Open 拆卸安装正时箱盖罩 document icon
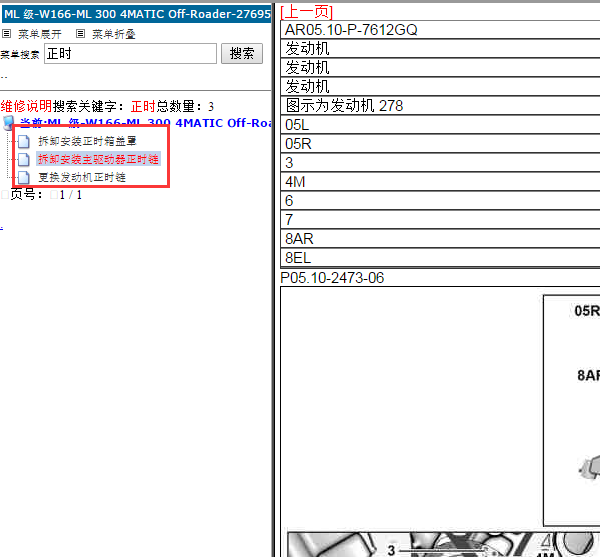Viewport: 600px width, 557px height. (24, 141)
